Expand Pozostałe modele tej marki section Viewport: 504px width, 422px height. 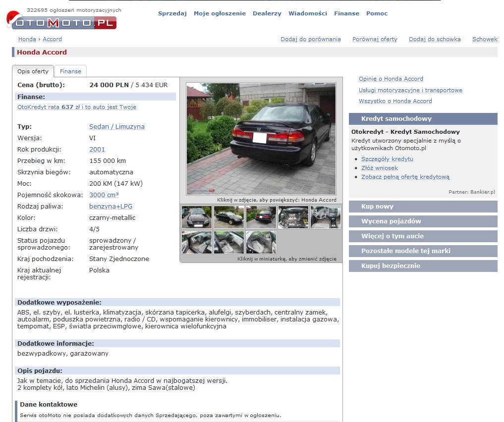[x=423, y=251]
